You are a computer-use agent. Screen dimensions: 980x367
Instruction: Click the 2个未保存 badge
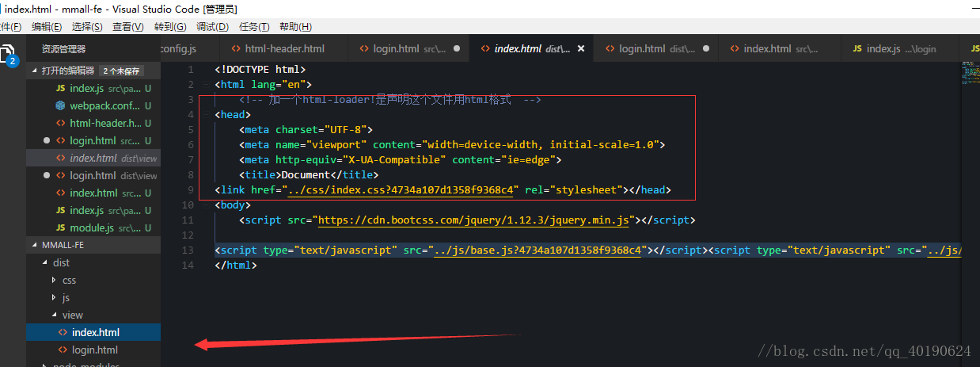point(121,71)
